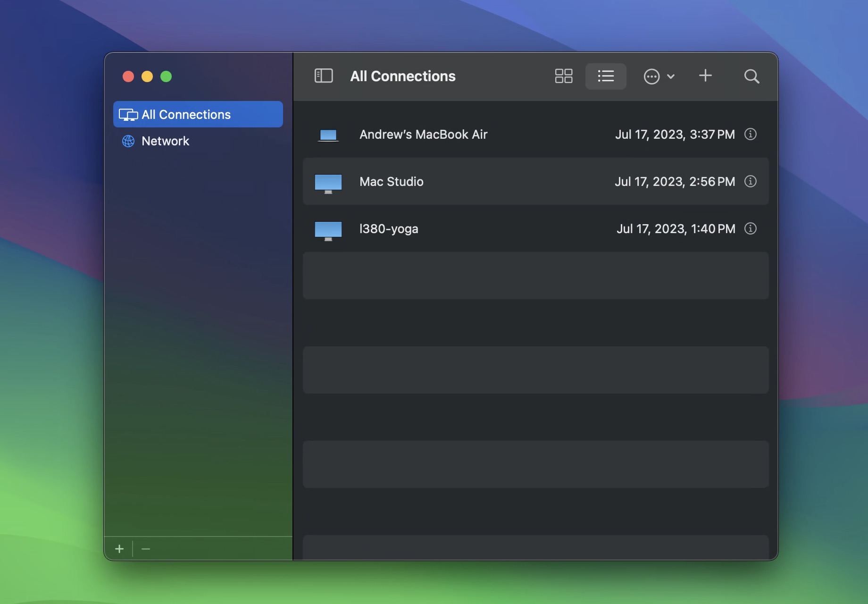The image size is (868, 604).
Task: Click the green zoom window control
Action: [166, 76]
